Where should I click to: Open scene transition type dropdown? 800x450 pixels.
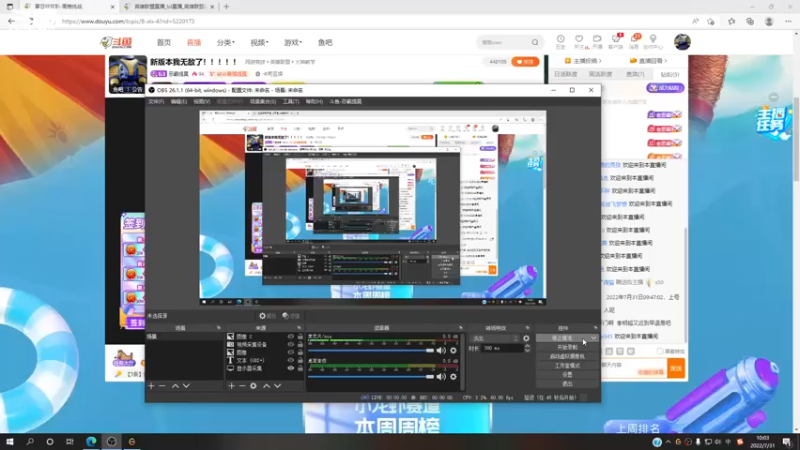(494, 338)
